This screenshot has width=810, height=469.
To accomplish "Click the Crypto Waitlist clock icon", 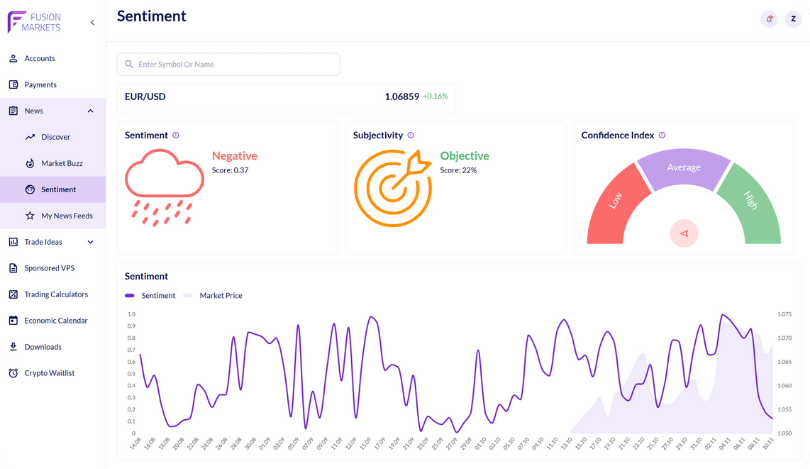I will pos(13,373).
